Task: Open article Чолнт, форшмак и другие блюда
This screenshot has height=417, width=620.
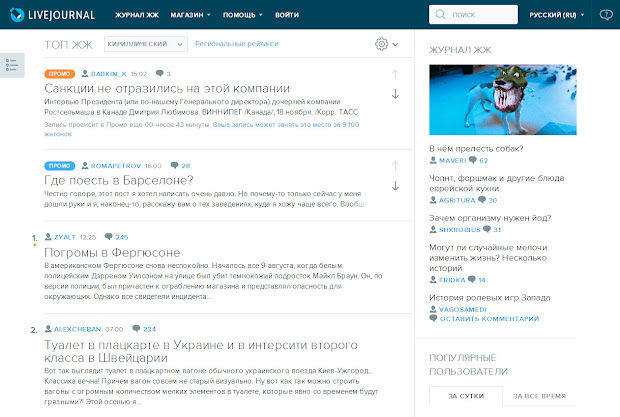Action: point(497,183)
